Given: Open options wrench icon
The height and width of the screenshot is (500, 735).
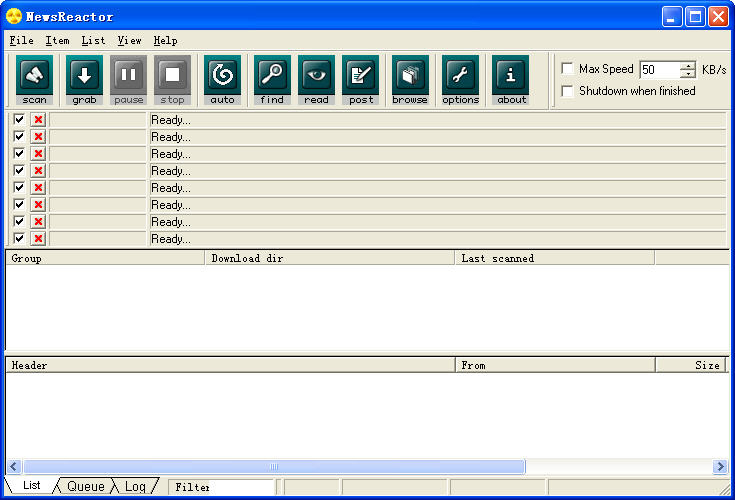Looking at the screenshot, I should coord(460,80).
